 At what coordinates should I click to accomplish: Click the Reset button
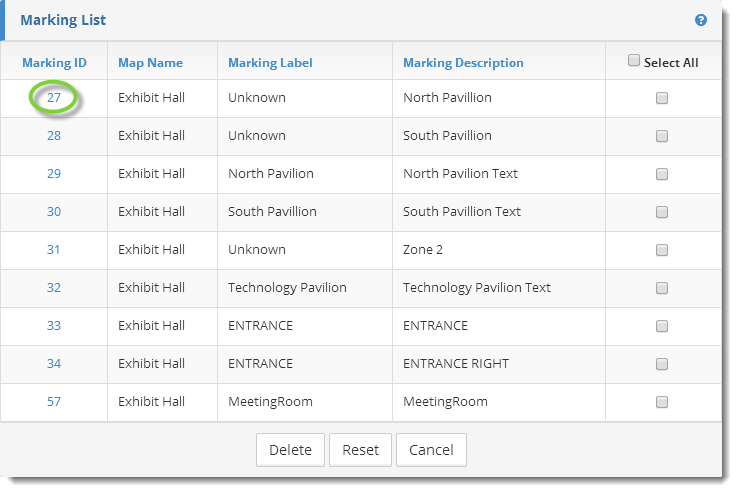pos(360,450)
